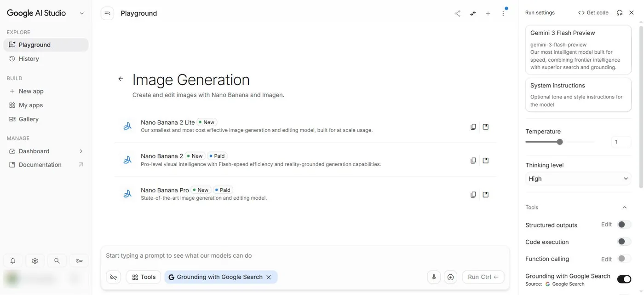Open the Tools menu below the prompt
The height and width of the screenshot is (295, 644).
144,277
